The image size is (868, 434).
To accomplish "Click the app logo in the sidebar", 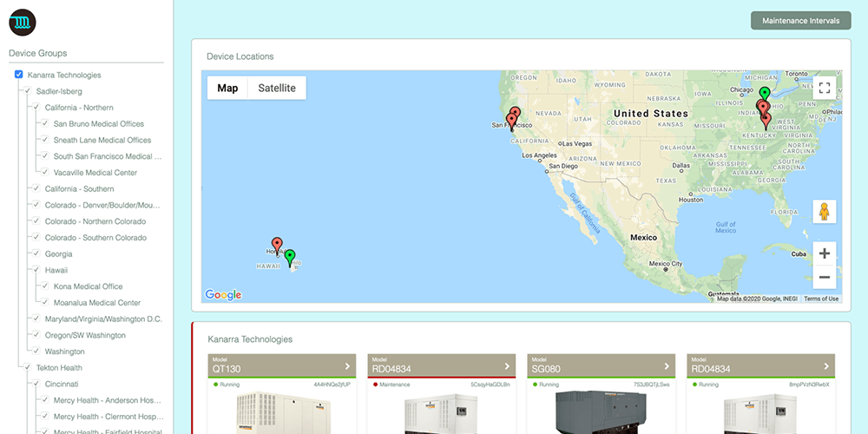I will point(23,23).
